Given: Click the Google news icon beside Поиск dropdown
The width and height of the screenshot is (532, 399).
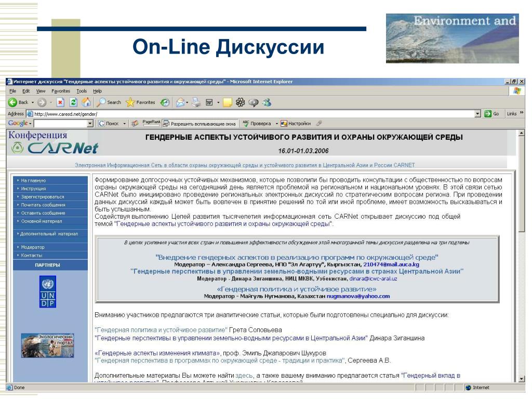Looking at the screenshot, I should click(x=135, y=124).
